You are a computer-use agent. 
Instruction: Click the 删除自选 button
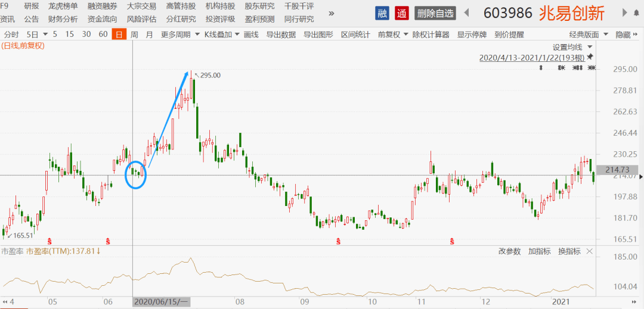click(x=435, y=13)
